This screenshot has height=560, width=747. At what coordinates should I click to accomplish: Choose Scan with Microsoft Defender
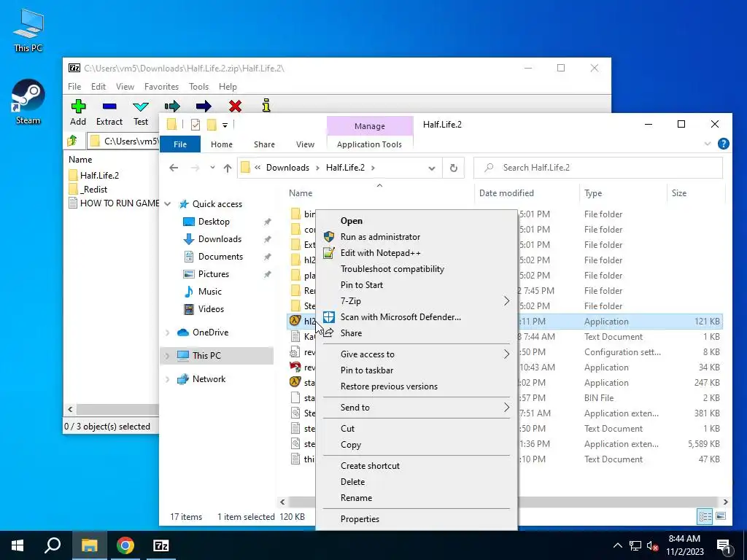coord(417,317)
